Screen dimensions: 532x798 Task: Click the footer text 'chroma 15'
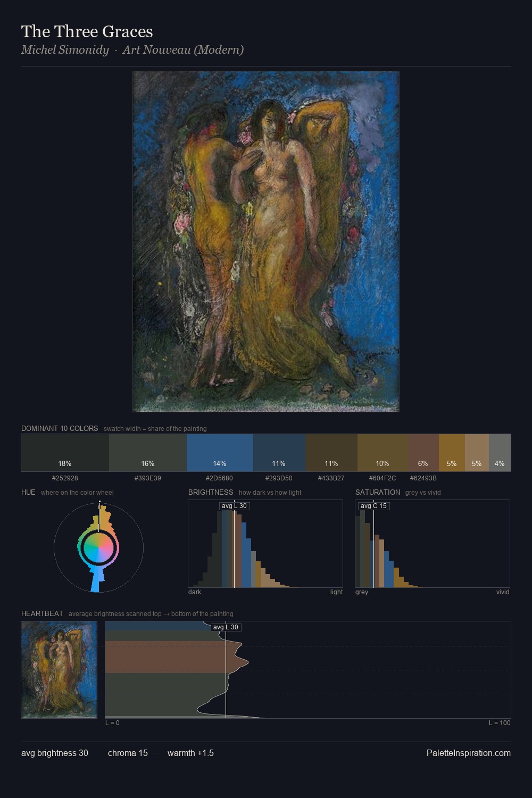pyautogui.click(x=128, y=753)
